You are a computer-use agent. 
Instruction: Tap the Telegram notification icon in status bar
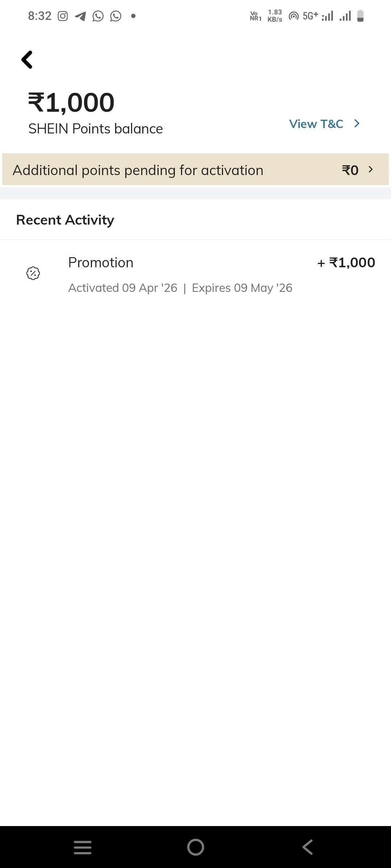(x=80, y=16)
